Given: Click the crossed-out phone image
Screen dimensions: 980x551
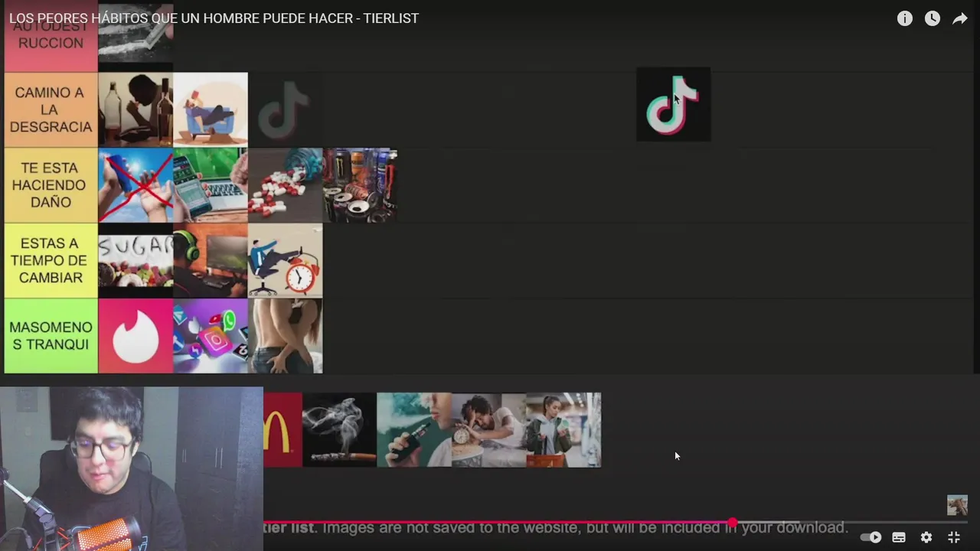Looking at the screenshot, I should click(x=136, y=185).
